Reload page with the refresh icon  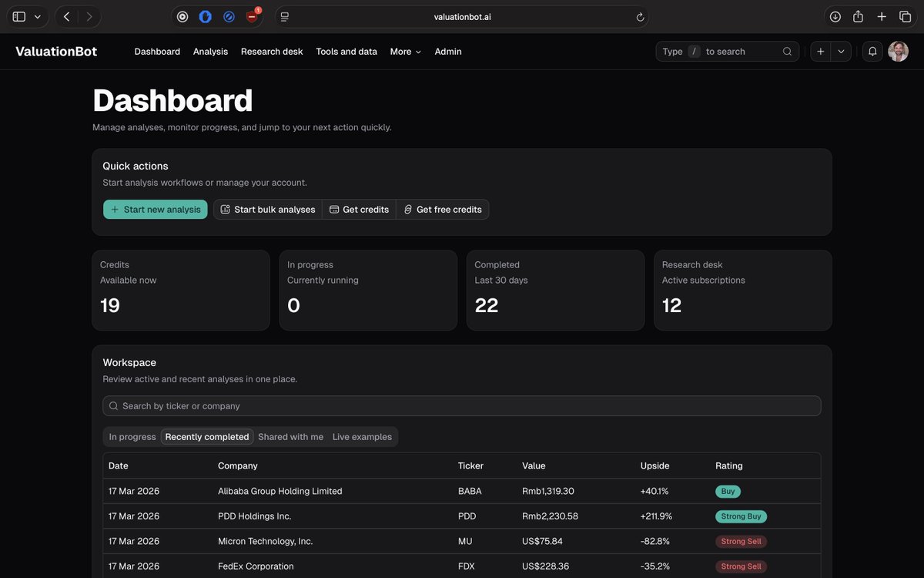(x=640, y=17)
